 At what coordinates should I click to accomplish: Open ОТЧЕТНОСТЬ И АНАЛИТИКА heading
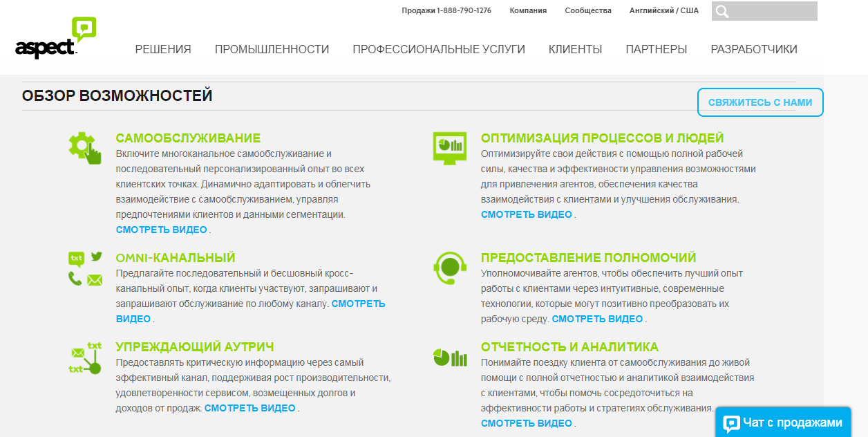pos(570,347)
